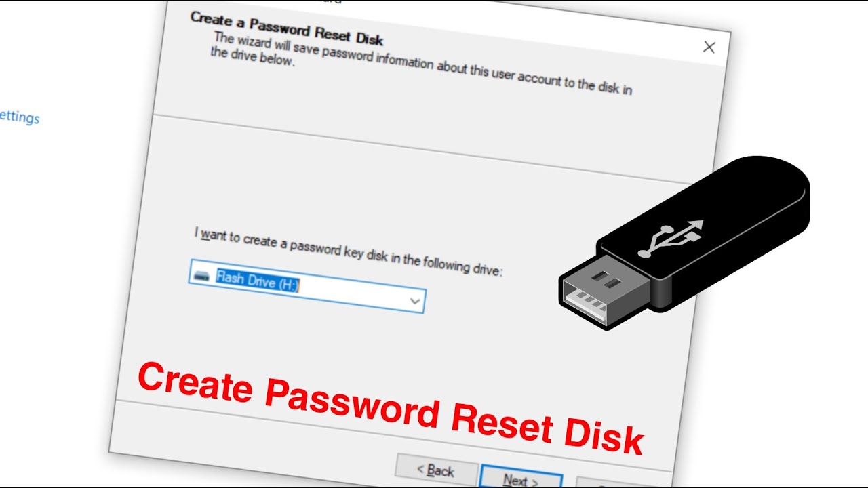Viewport: 868px width, 488px height.
Task: Click the red Create Password Reset Disk caption
Action: coord(390,407)
